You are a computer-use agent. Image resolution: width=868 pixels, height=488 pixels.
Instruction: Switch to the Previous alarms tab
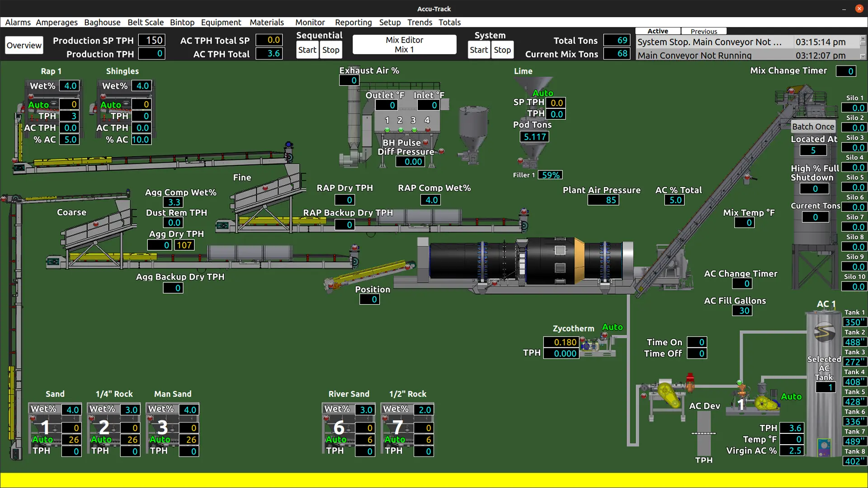(703, 31)
